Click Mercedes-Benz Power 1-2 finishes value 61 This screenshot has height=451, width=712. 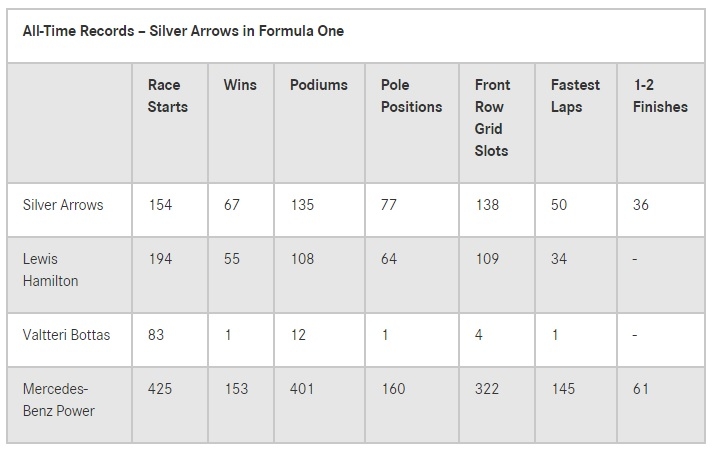click(x=641, y=389)
